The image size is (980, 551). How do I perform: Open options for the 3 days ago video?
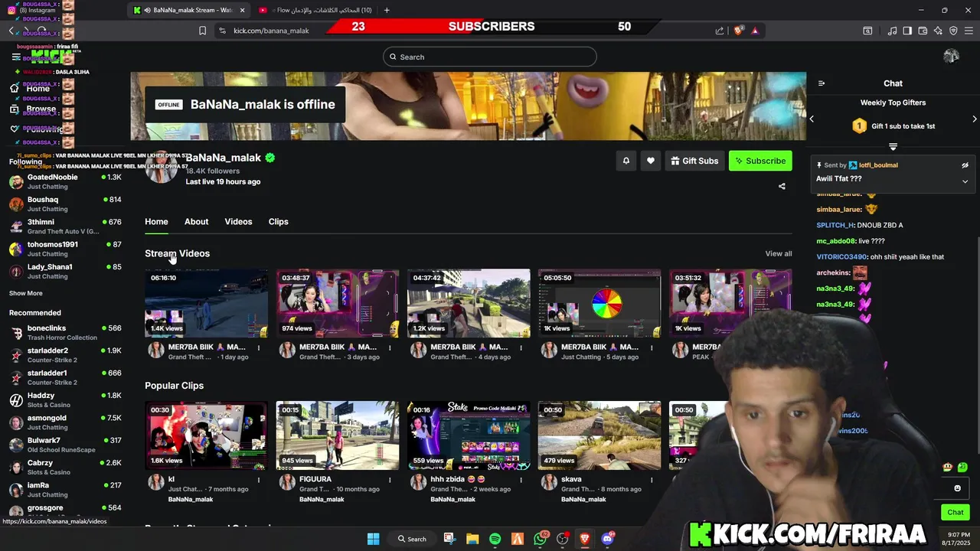[390, 347]
